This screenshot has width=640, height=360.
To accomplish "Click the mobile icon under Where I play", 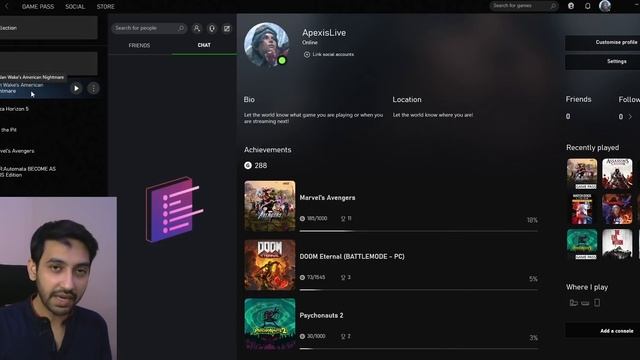I will 597,303.
